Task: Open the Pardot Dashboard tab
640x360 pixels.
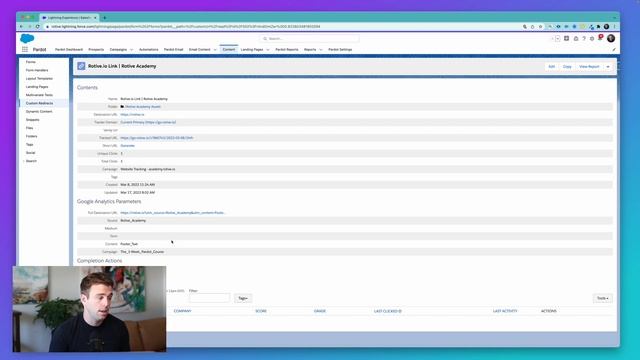Action: coord(69,49)
